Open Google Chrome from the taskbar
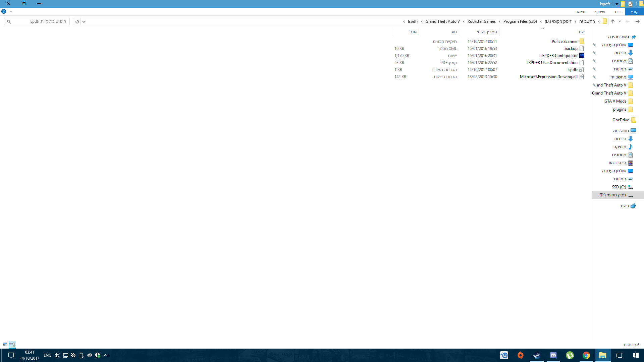The image size is (644, 362). point(586,355)
